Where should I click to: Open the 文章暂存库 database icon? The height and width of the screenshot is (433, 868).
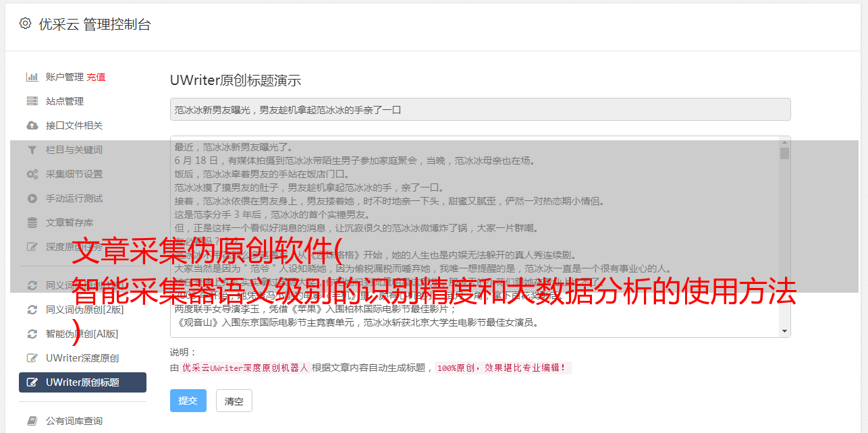coord(32,223)
